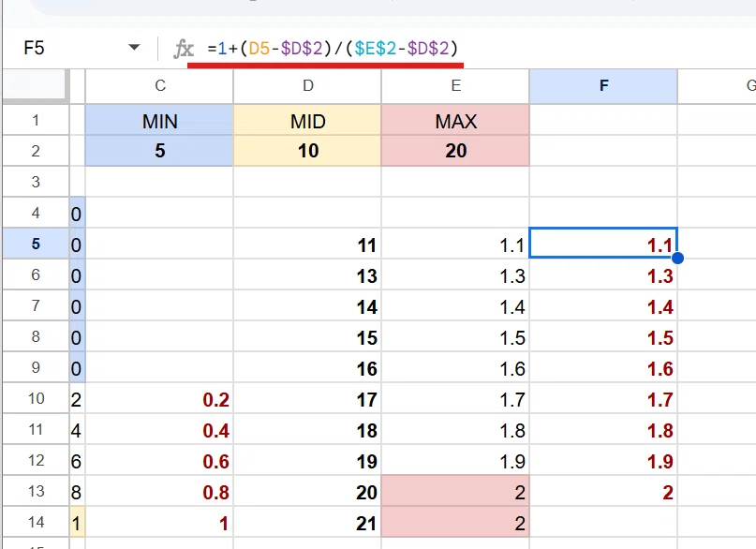Select cell D6 containing 13

[307, 274]
